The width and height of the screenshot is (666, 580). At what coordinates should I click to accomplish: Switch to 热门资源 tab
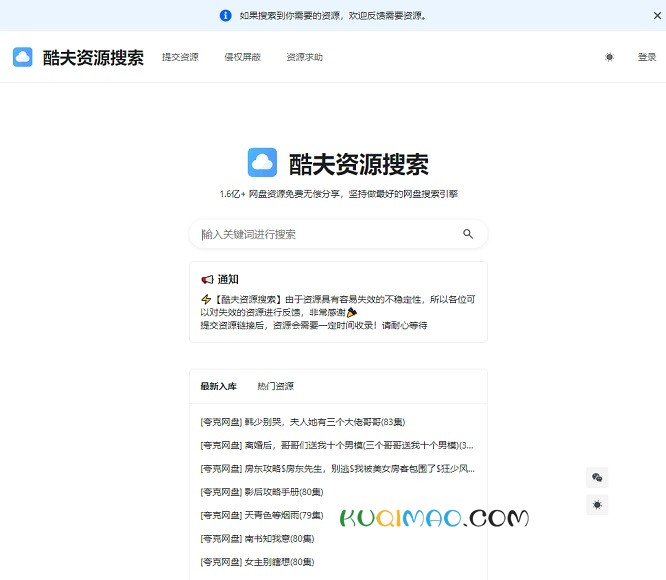[275, 386]
